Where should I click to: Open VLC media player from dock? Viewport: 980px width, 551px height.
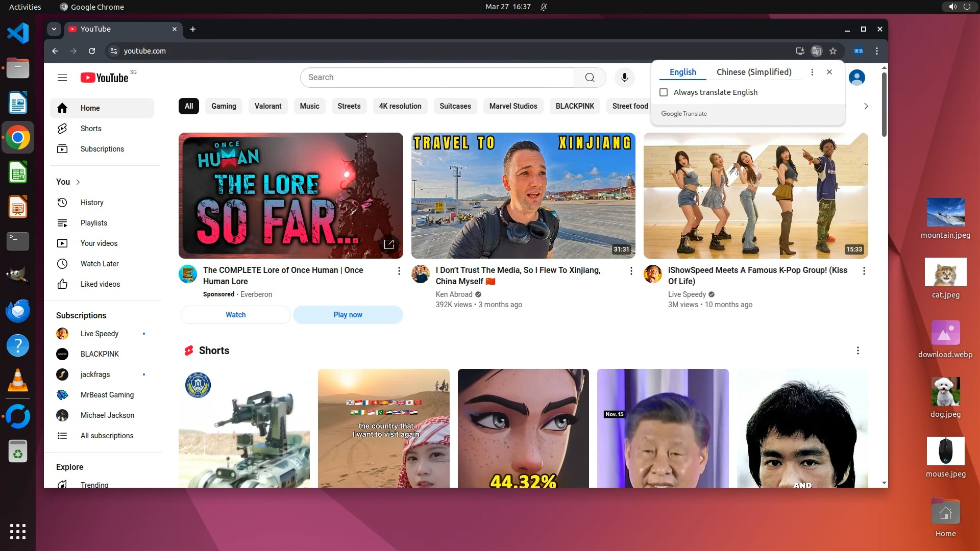18,381
